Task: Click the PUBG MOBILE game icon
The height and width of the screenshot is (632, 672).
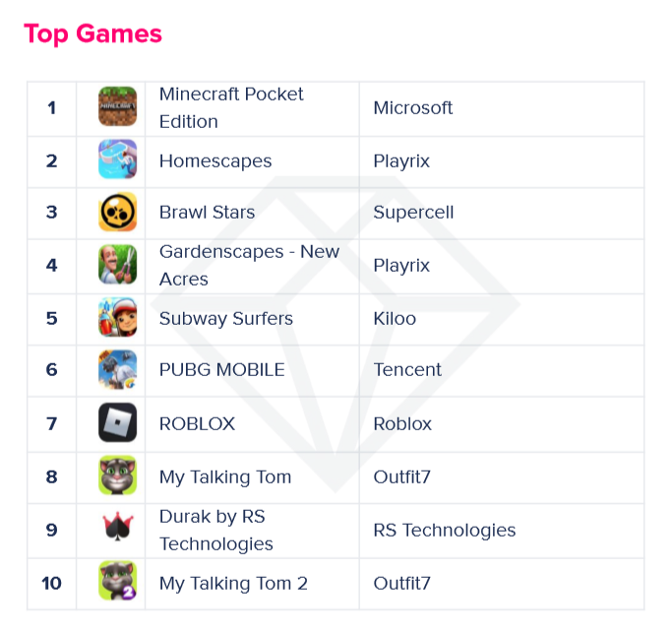Action: coord(118,370)
